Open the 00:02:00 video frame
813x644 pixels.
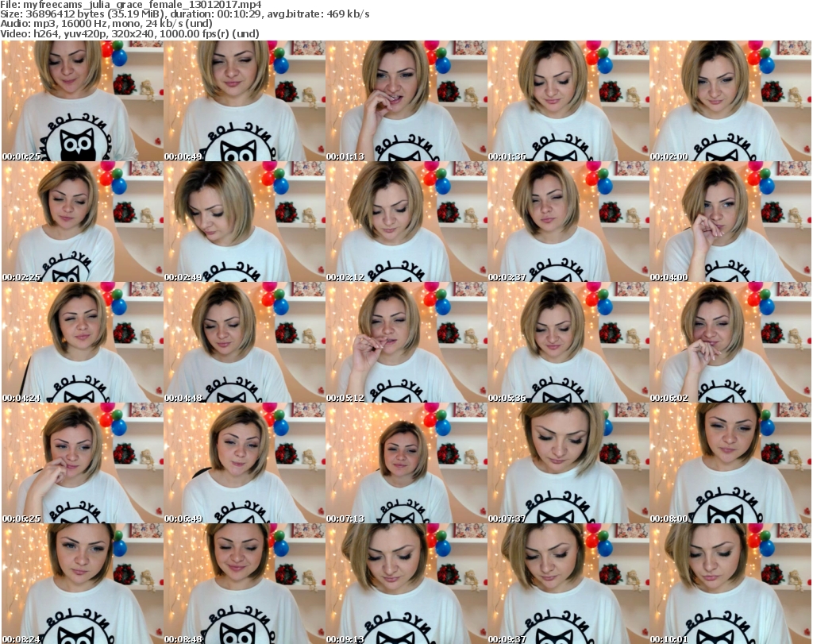click(x=730, y=101)
